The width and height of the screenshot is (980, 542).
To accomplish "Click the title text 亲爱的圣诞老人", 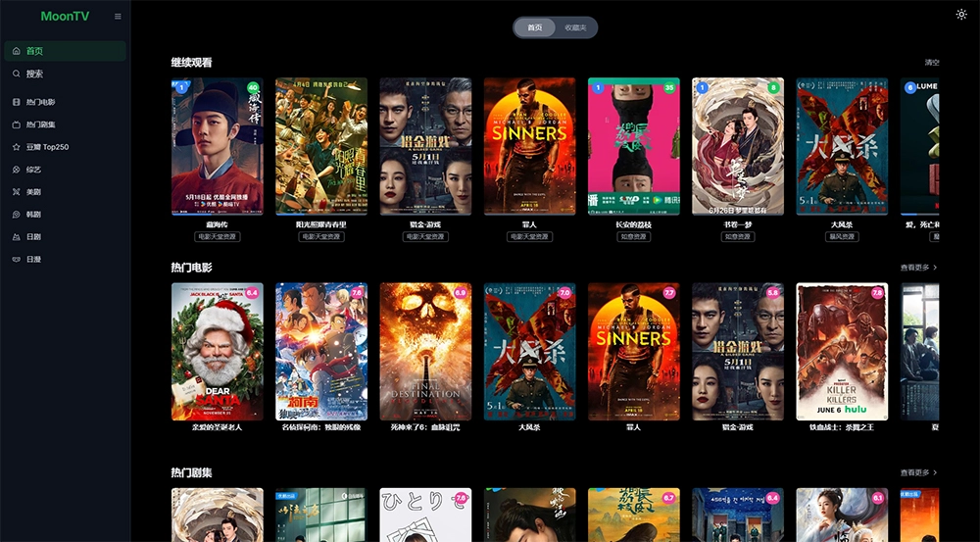I will [x=218, y=427].
